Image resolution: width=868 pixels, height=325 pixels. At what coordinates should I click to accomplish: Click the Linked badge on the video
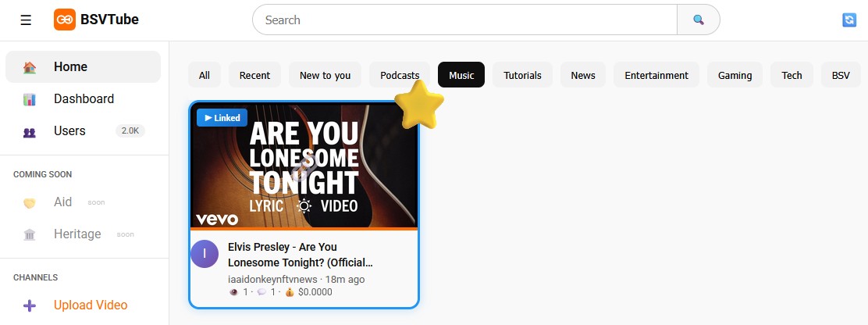pyautogui.click(x=222, y=117)
